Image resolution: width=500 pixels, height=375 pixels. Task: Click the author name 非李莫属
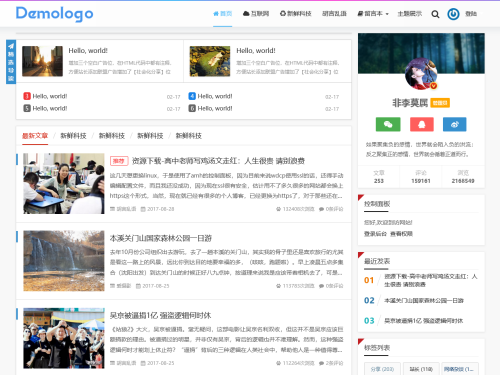pos(410,103)
